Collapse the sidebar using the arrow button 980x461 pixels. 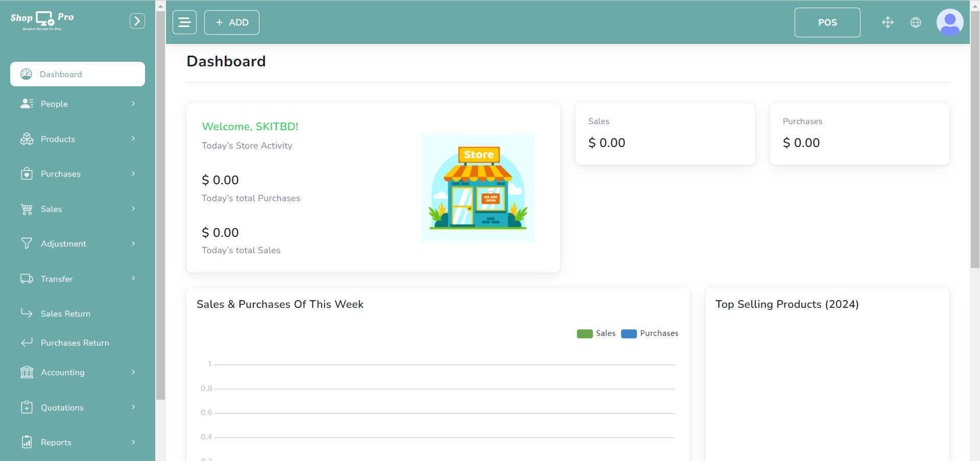coord(137,20)
